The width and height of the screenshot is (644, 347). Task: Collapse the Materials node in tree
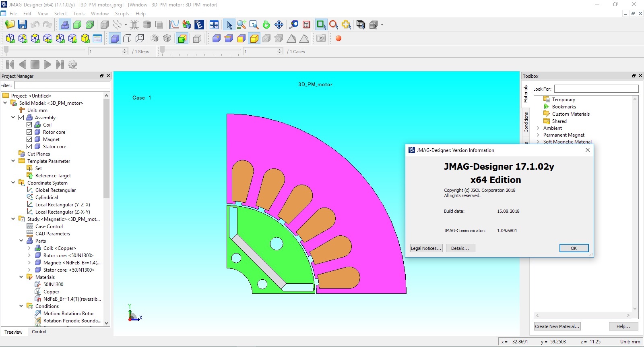pyautogui.click(x=21, y=277)
